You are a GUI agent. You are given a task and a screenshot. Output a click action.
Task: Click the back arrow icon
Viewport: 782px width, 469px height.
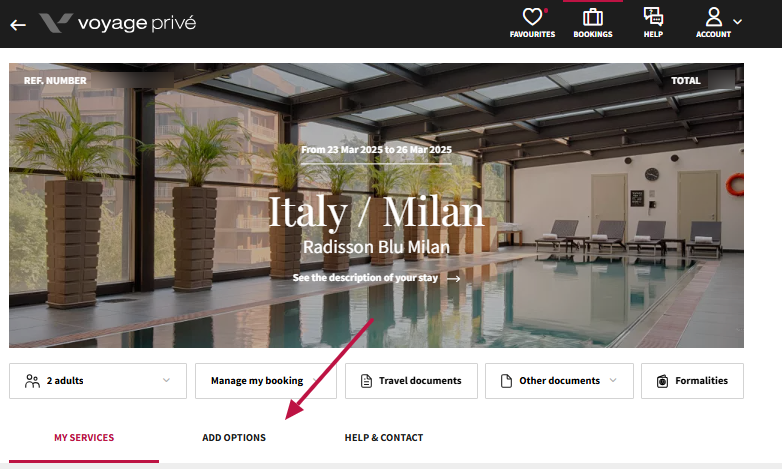point(18,25)
